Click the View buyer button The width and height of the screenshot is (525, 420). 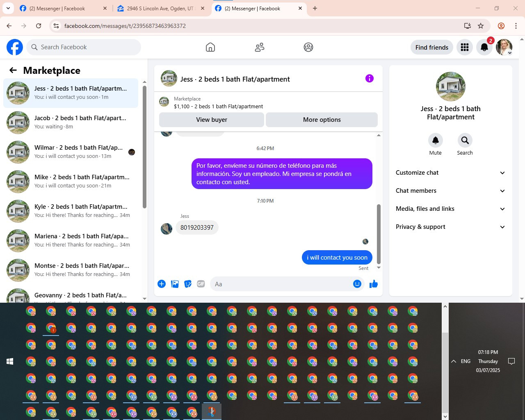212,120
